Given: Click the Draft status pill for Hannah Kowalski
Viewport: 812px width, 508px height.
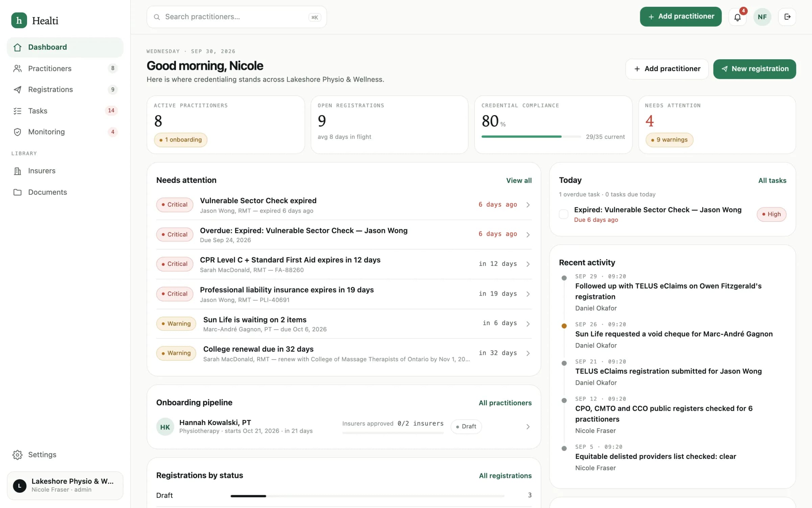Looking at the screenshot, I should (466, 427).
